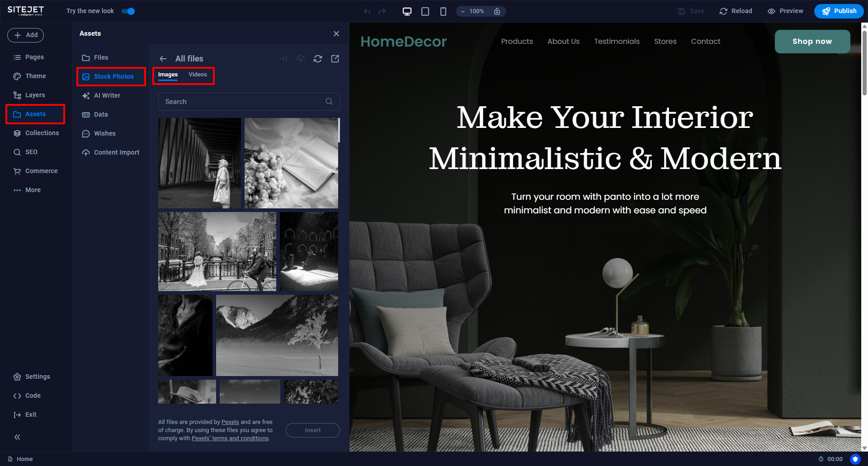Switch to tablet view icon
The height and width of the screenshot is (466, 868).
[425, 11]
